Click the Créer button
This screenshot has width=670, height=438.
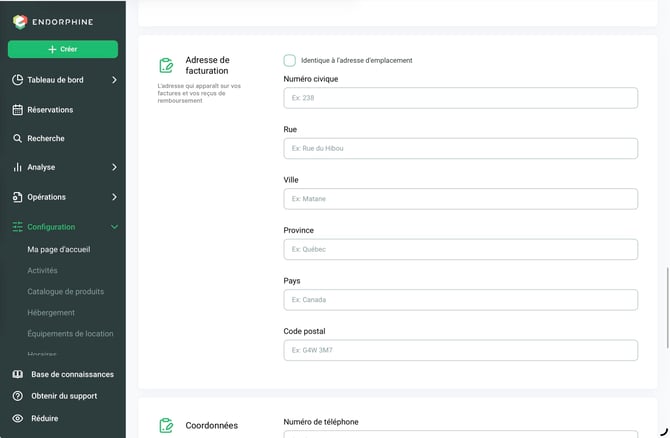(x=63, y=49)
